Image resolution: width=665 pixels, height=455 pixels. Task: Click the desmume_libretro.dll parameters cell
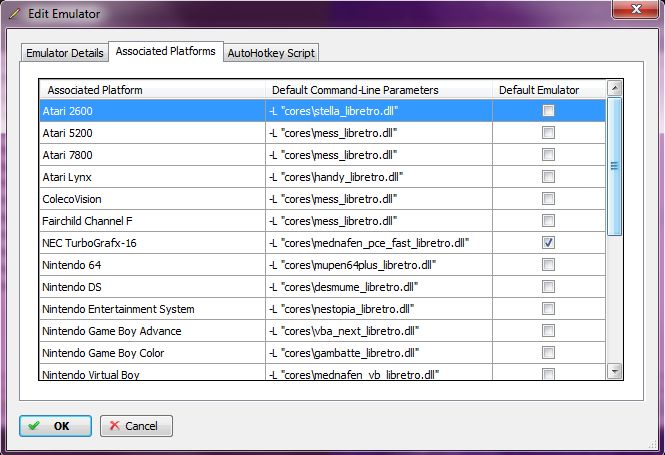(x=379, y=287)
